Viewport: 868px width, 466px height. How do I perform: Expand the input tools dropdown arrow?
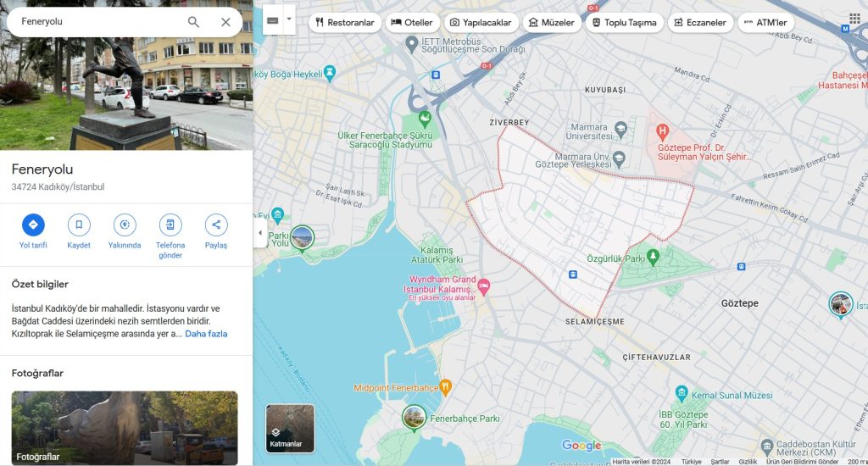[x=288, y=19]
